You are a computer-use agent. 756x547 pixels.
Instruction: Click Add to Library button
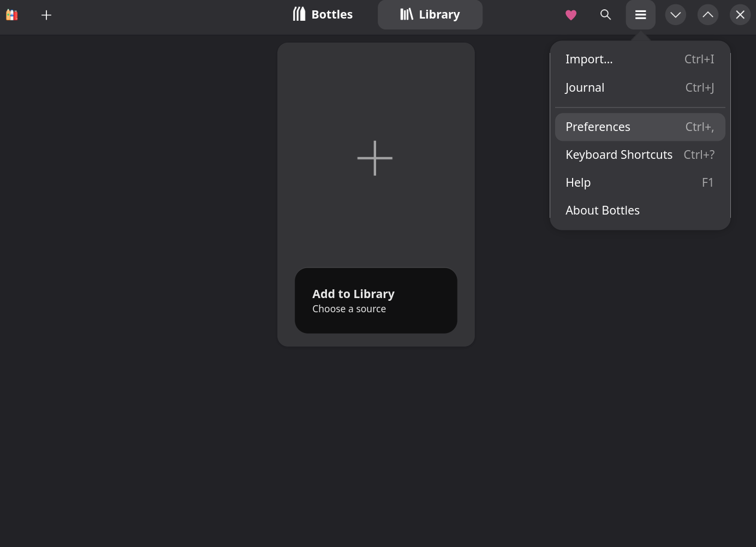click(376, 300)
